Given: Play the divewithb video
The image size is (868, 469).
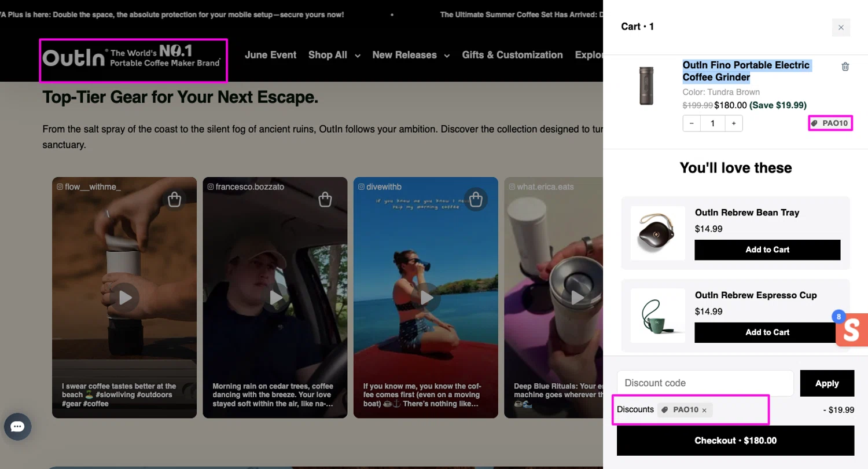Looking at the screenshot, I should tap(426, 298).
